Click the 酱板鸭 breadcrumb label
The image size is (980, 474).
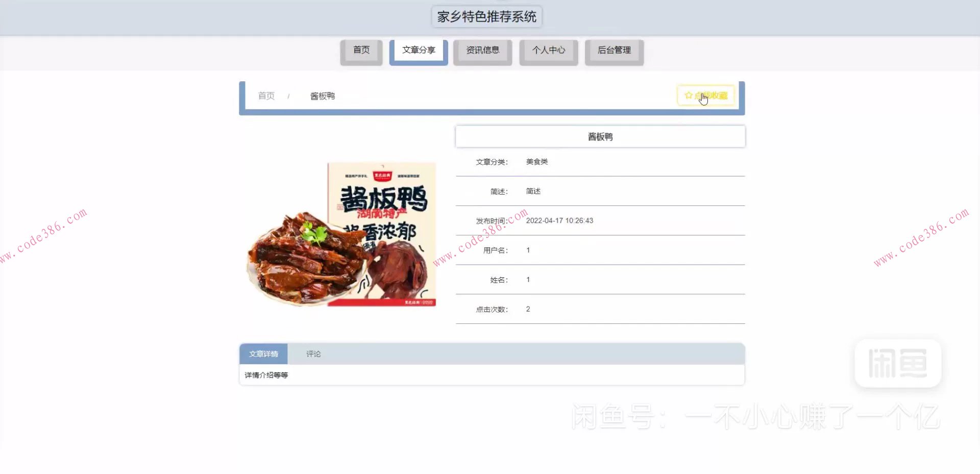click(322, 96)
